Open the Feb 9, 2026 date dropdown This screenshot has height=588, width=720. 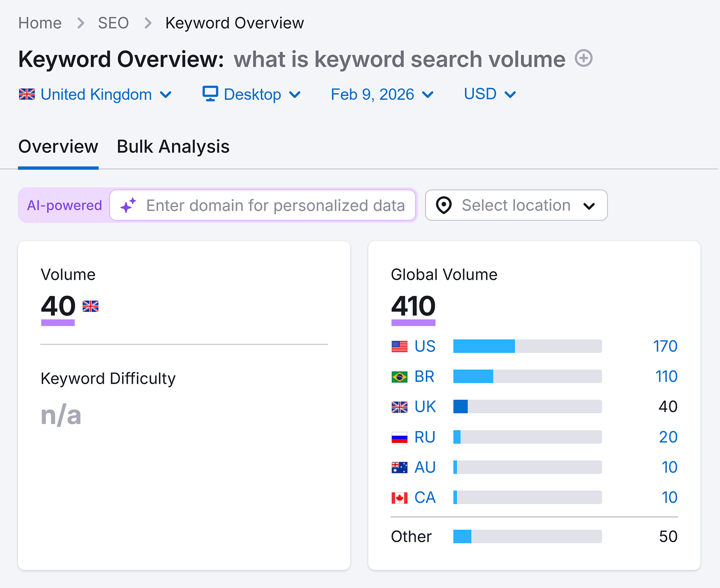click(x=382, y=94)
